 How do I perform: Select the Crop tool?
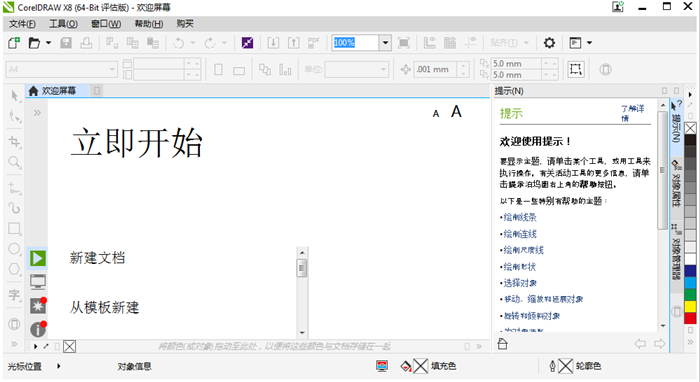click(x=14, y=141)
